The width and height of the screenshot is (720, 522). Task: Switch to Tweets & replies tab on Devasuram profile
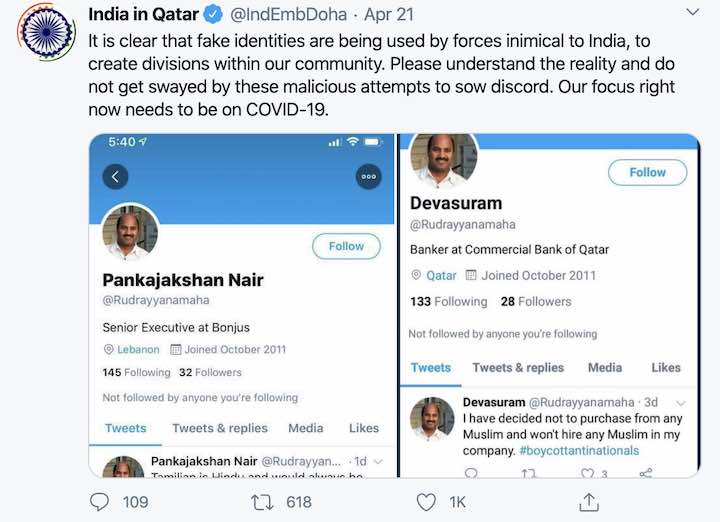click(518, 367)
